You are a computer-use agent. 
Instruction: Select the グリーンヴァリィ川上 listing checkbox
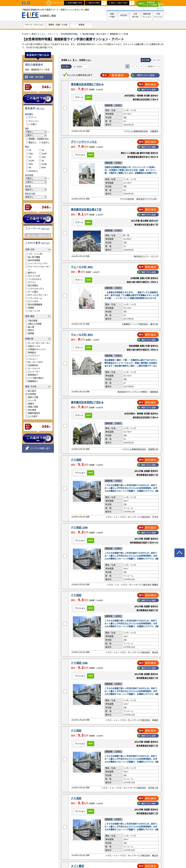[x=65, y=171]
